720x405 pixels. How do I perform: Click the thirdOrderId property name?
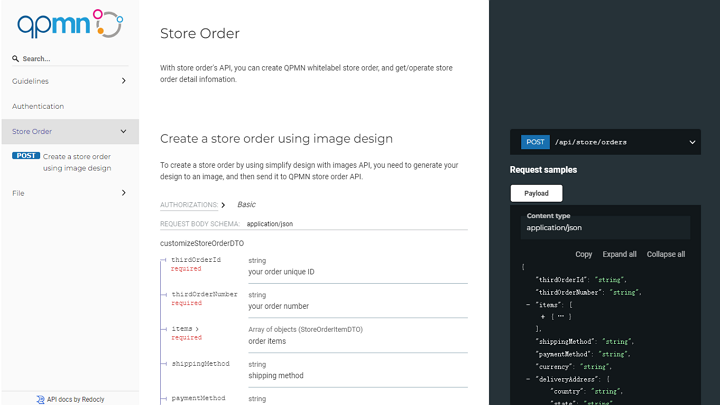(196, 260)
